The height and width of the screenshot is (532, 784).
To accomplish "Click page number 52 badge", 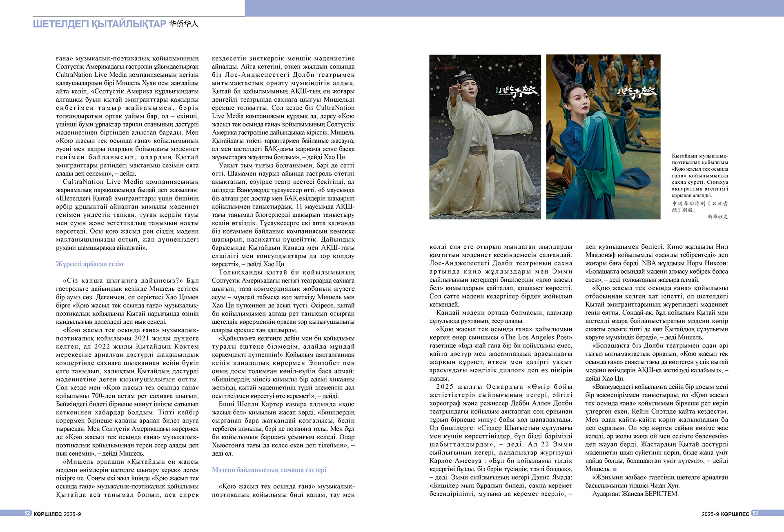I will tap(27, 513).
